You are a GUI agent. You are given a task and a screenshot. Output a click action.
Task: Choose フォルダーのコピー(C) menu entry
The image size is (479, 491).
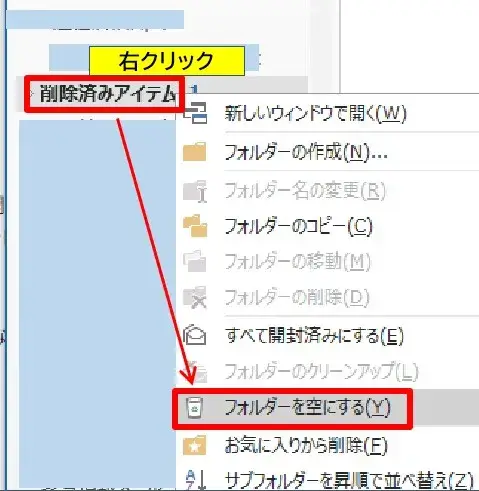click(298, 227)
